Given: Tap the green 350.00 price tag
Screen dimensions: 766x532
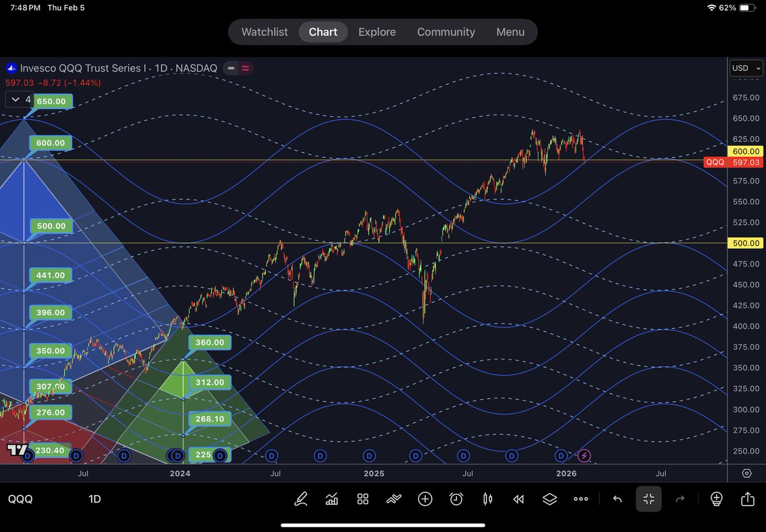Looking at the screenshot, I should pos(51,351).
